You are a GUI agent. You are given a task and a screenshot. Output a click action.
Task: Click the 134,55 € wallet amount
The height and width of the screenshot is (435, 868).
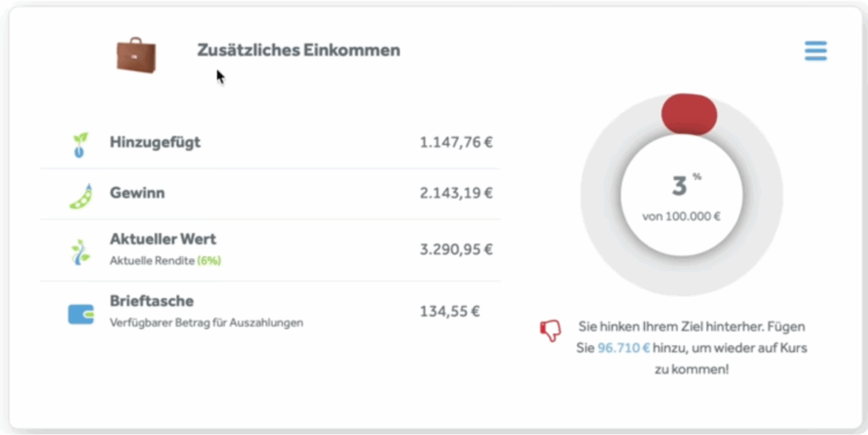[449, 311]
